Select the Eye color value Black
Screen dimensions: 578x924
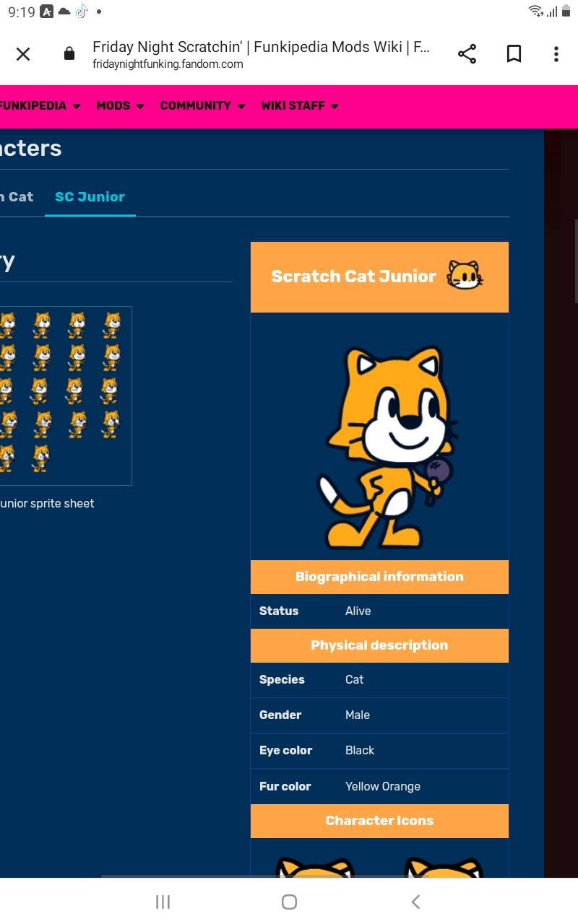point(360,750)
